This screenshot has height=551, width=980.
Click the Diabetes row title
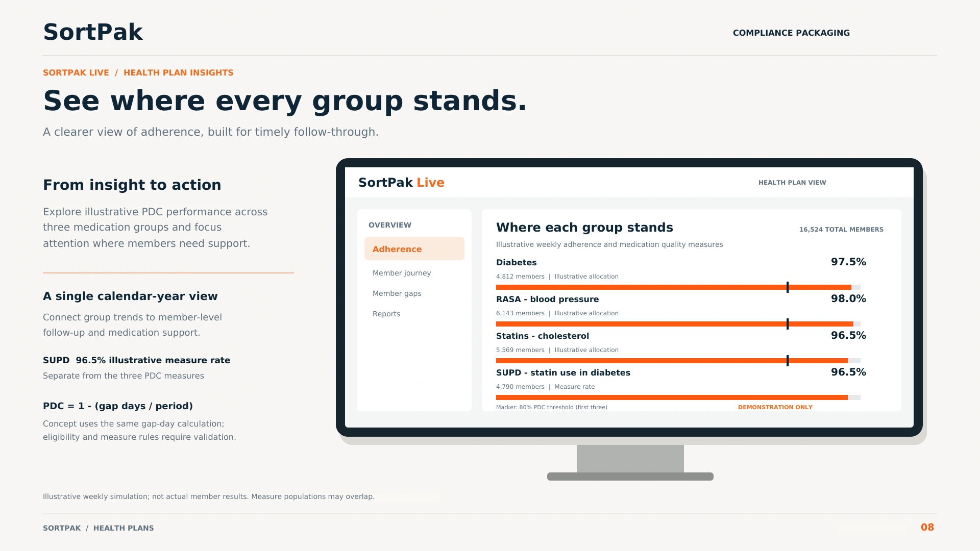point(516,262)
